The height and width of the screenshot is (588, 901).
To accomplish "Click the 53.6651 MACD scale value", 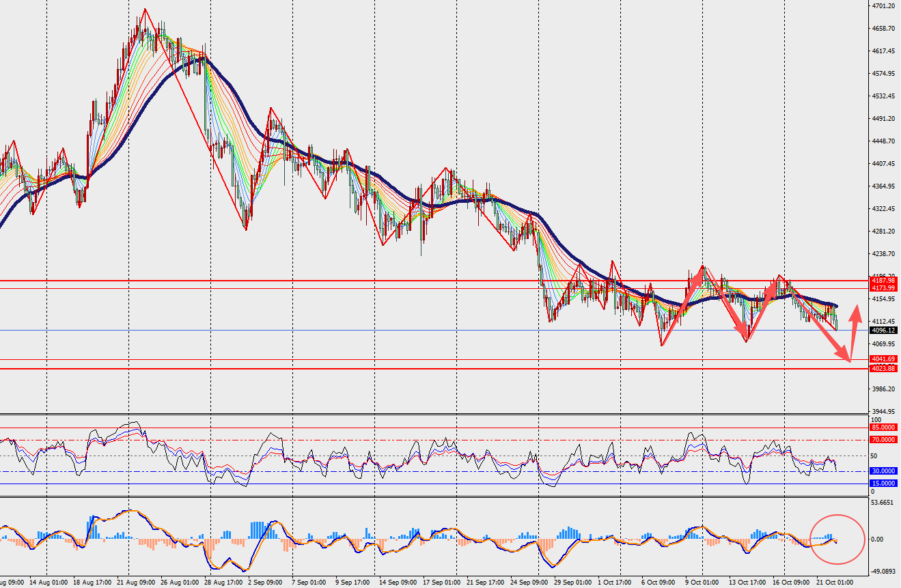I will 882,502.
